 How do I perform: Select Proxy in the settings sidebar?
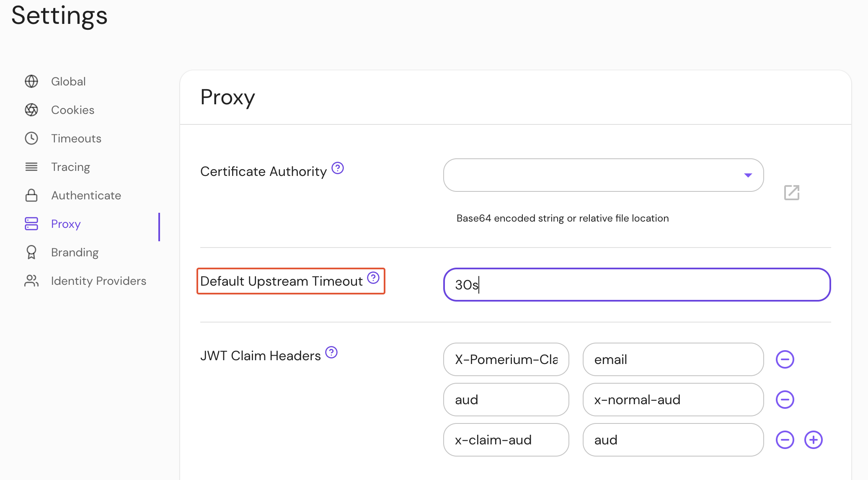(x=66, y=224)
